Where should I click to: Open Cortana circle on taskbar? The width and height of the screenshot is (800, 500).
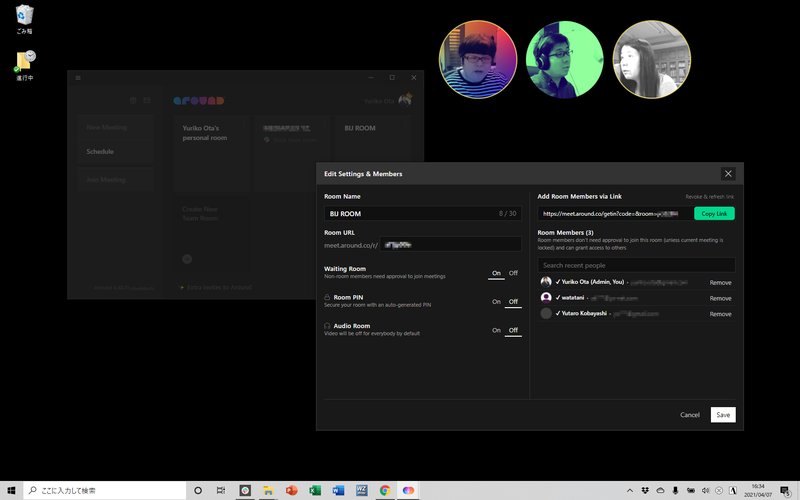coord(198,490)
